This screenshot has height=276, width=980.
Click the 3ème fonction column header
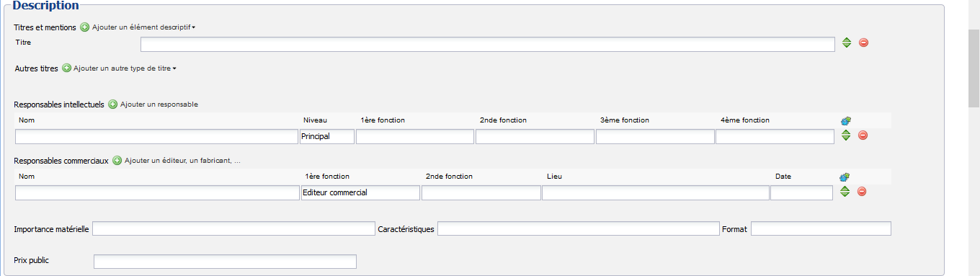click(x=625, y=120)
